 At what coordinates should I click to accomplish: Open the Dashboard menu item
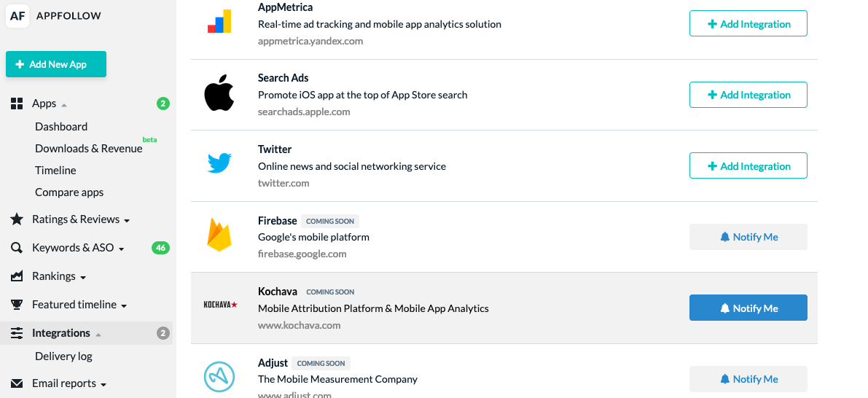click(x=61, y=126)
